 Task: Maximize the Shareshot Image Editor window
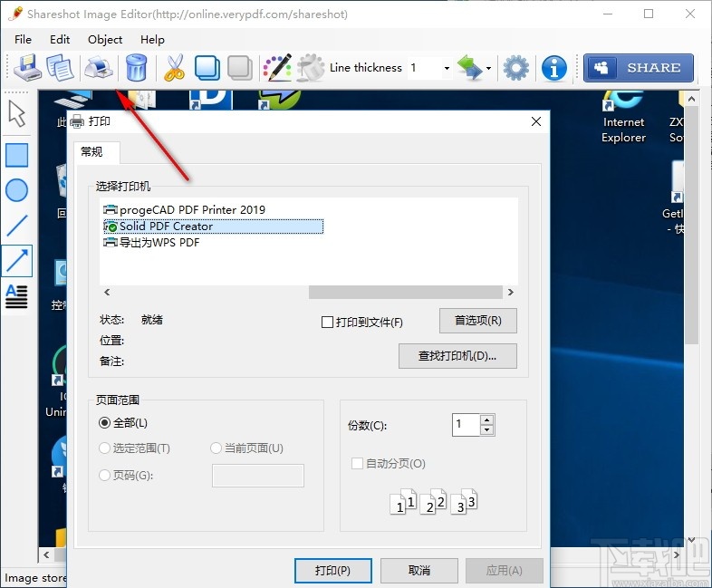[x=649, y=14]
